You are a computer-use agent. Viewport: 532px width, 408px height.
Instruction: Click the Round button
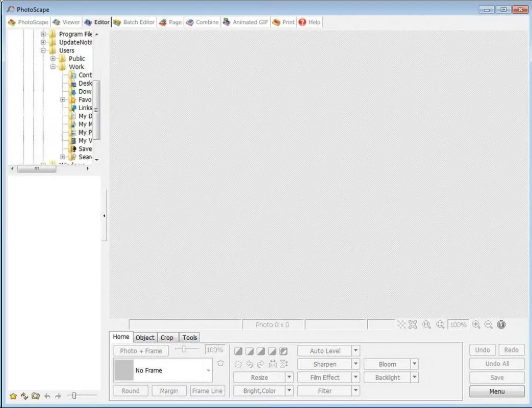[x=131, y=391]
